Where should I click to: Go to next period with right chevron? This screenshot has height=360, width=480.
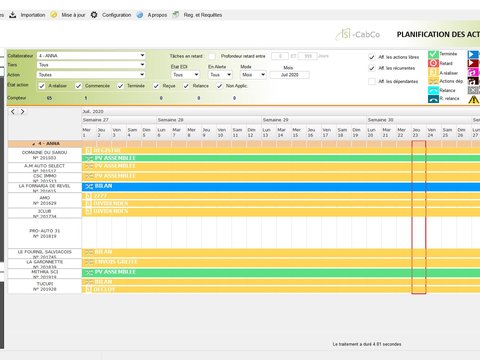pos(22,112)
